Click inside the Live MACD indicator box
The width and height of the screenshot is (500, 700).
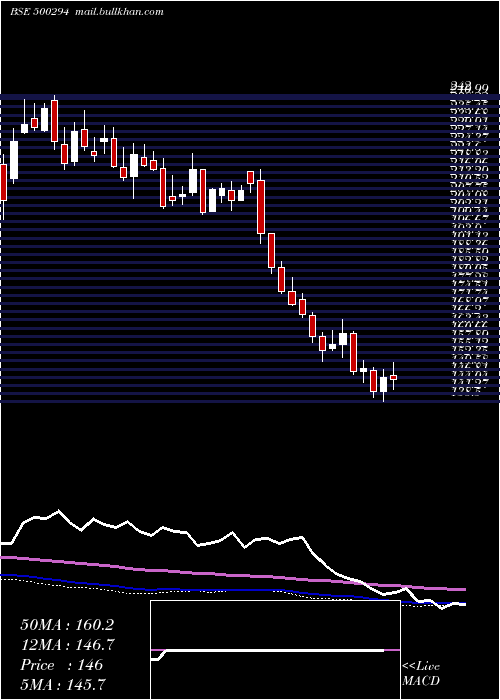pyautogui.click(x=275, y=650)
